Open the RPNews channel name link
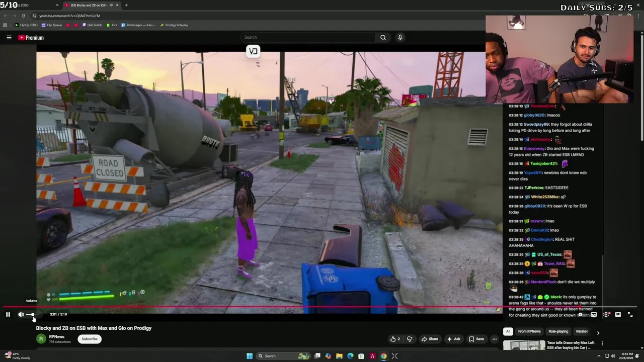Image resolution: width=644 pixels, height=362 pixels. [x=57, y=337]
